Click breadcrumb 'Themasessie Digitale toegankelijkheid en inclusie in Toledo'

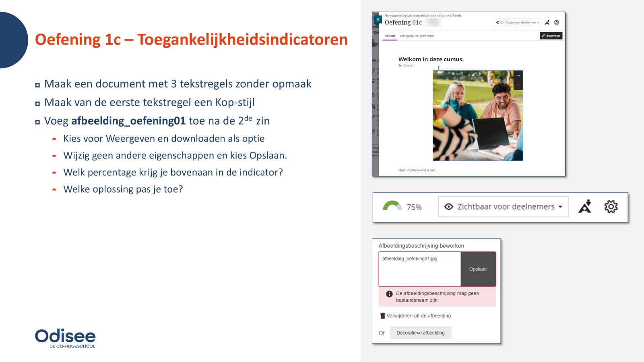[423, 16]
